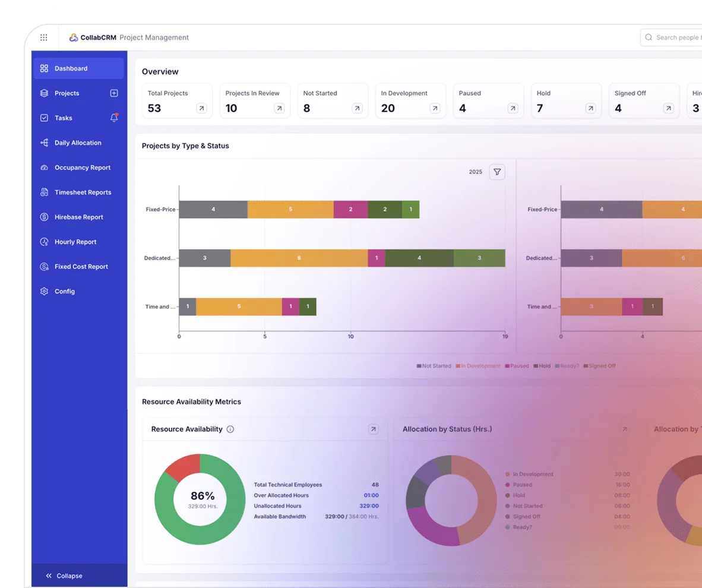Select the Dashboard sidebar button
This screenshot has height=588, width=702.
point(78,68)
